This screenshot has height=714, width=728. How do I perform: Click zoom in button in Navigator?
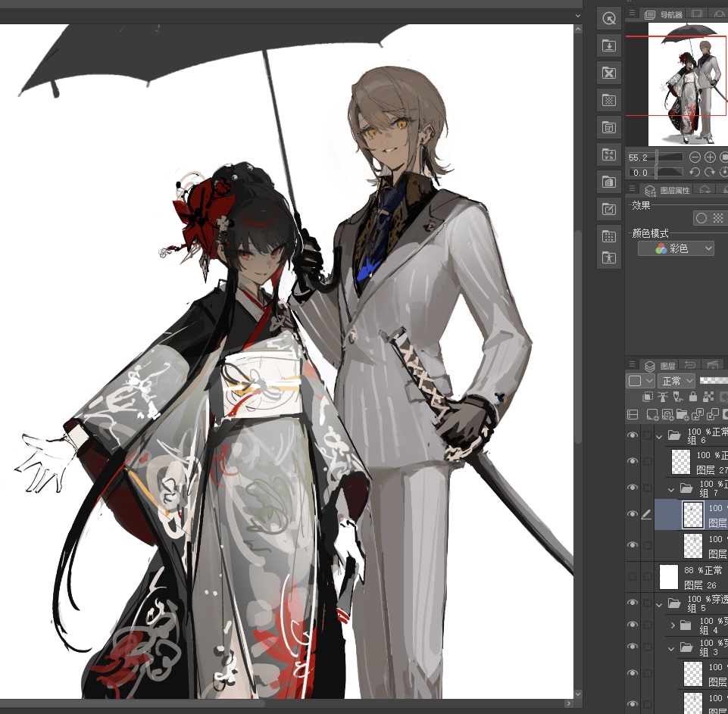tap(710, 157)
